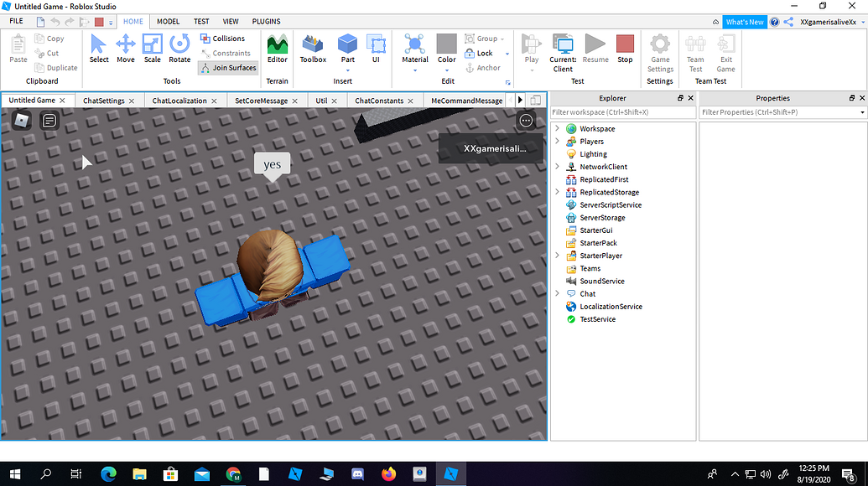
Task: Expand the ReplicatedStorage node
Action: tap(558, 192)
